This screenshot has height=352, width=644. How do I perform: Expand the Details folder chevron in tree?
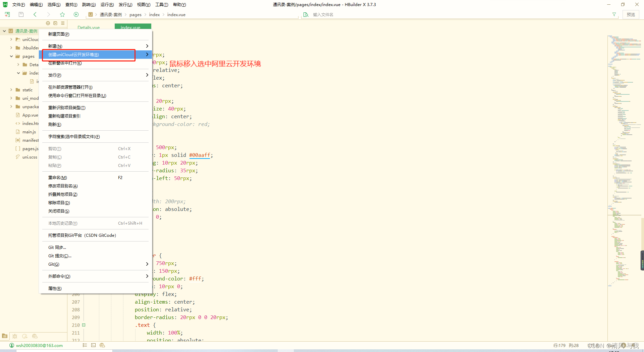(18, 64)
